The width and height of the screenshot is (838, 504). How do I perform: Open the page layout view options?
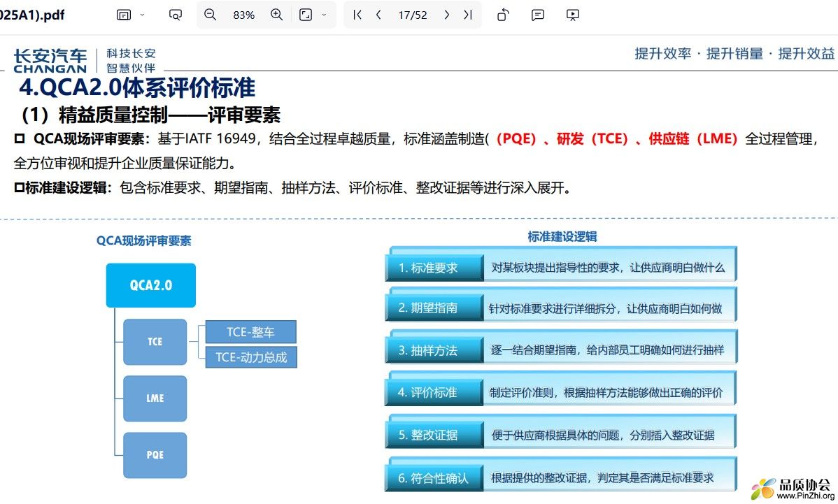pyautogui.click(x=123, y=15)
